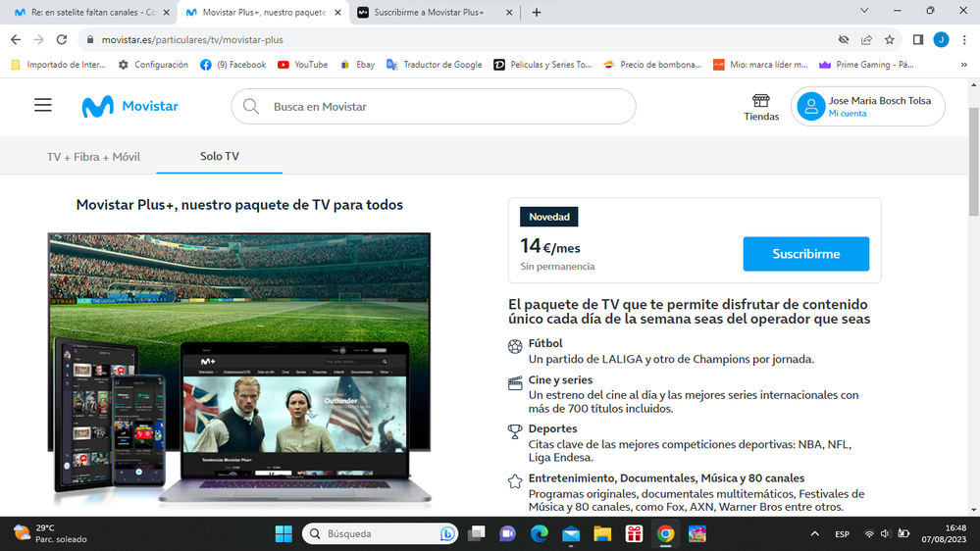The image size is (980, 551).
Task: Click the Cine y series heading
Action: [560, 379]
